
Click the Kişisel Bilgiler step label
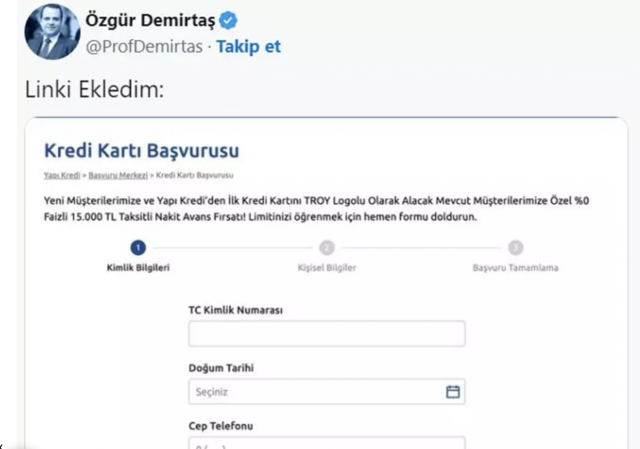pyautogui.click(x=327, y=268)
